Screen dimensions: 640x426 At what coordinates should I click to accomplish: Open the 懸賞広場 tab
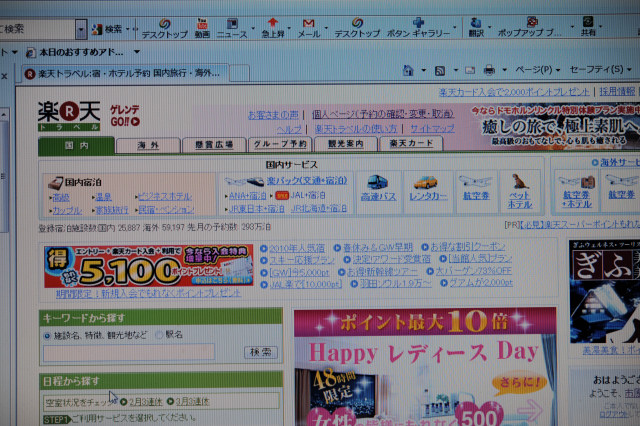point(214,144)
